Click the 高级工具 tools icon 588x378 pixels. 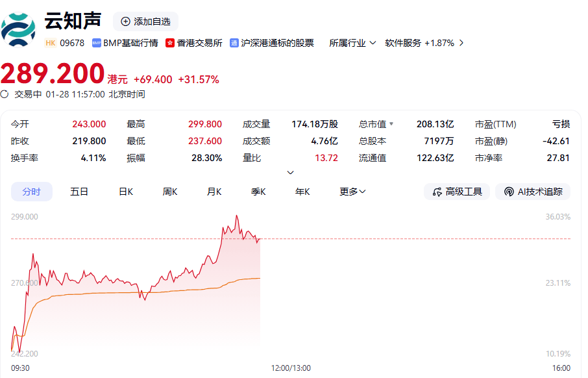pyautogui.click(x=436, y=192)
